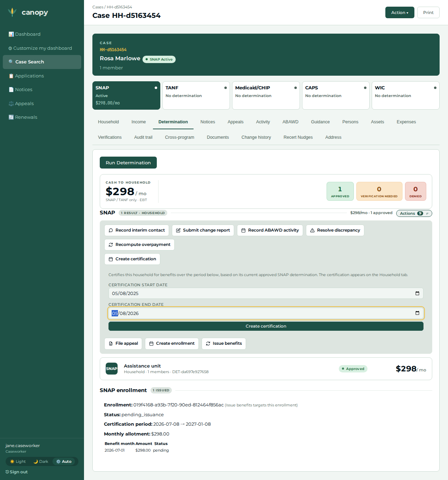Open the Renewals sidebar item
The height and width of the screenshot is (480, 448).
(x=42, y=117)
